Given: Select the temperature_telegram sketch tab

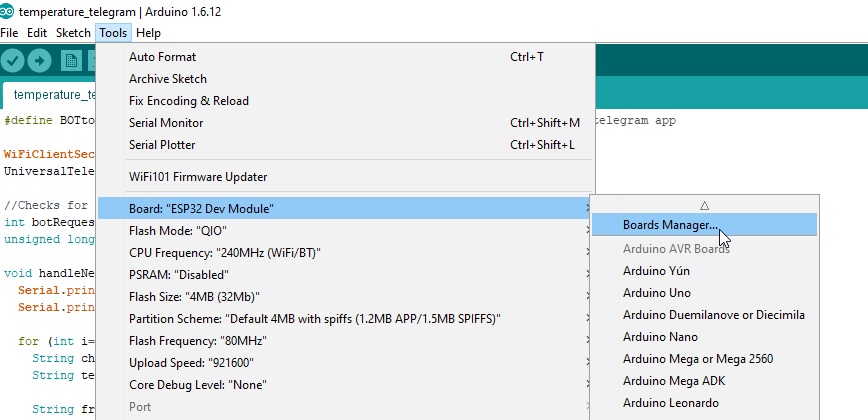Looking at the screenshot, I should coord(50,95).
